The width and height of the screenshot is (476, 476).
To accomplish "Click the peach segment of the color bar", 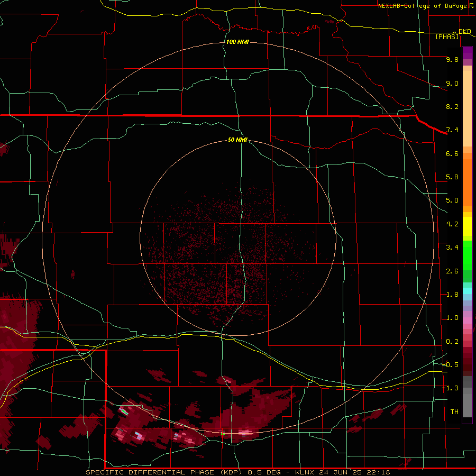I will (467, 106).
